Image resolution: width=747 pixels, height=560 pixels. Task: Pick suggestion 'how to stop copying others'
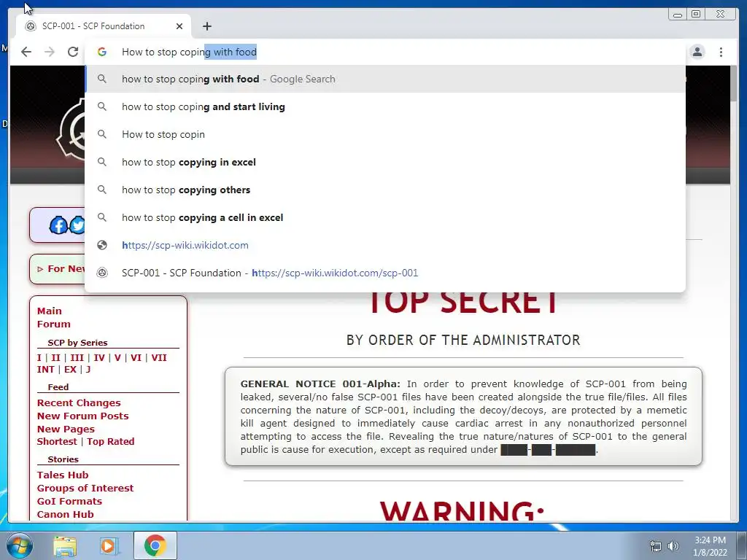pyautogui.click(x=385, y=190)
